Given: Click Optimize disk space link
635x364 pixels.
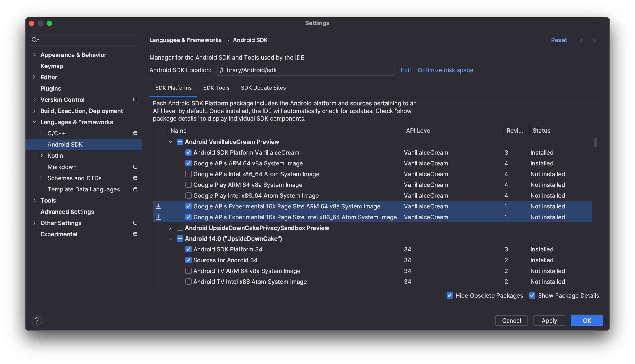Looking at the screenshot, I should pos(445,70).
